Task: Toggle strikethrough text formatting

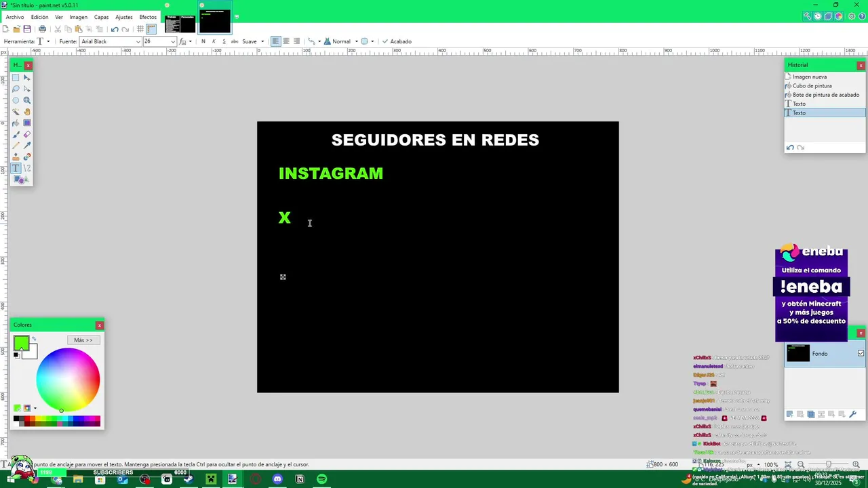Action: tap(235, 41)
